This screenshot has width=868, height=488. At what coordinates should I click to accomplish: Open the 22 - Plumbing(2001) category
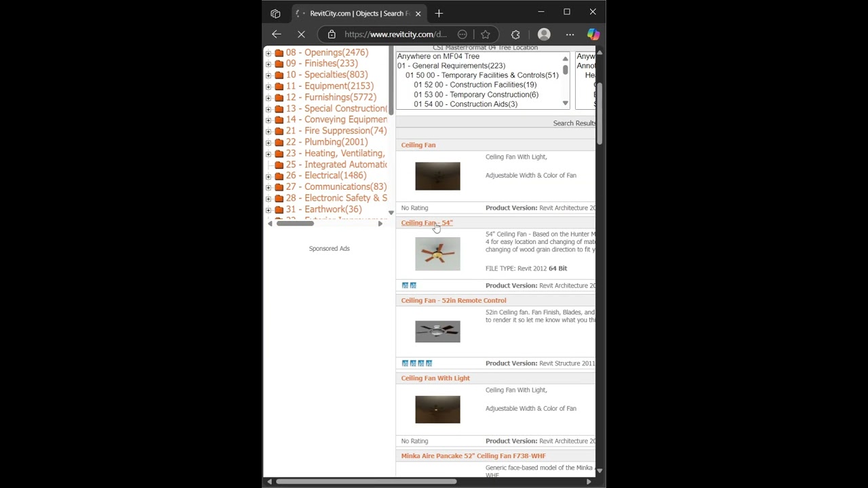click(x=327, y=142)
